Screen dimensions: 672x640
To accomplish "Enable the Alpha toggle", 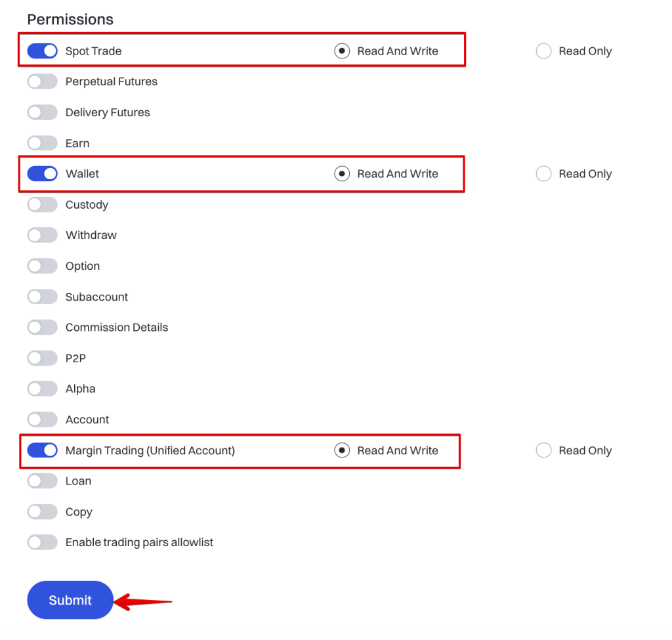I will tap(42, 389).
